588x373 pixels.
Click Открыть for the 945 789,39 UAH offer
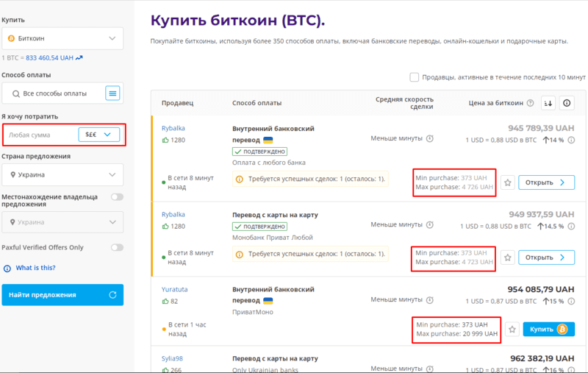[546, 182]
